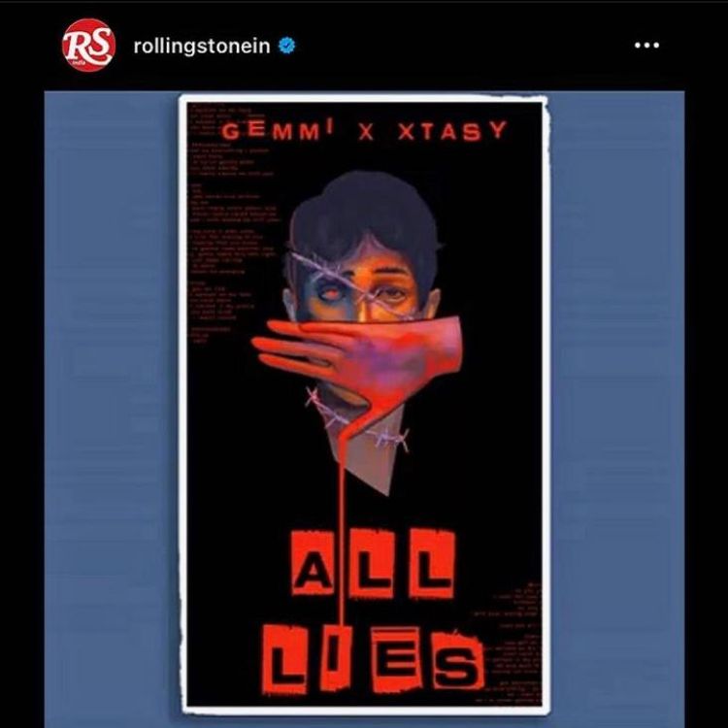Click the rollingstonein username
Screen dimensions: 728x728
click(x=202, y=46)
